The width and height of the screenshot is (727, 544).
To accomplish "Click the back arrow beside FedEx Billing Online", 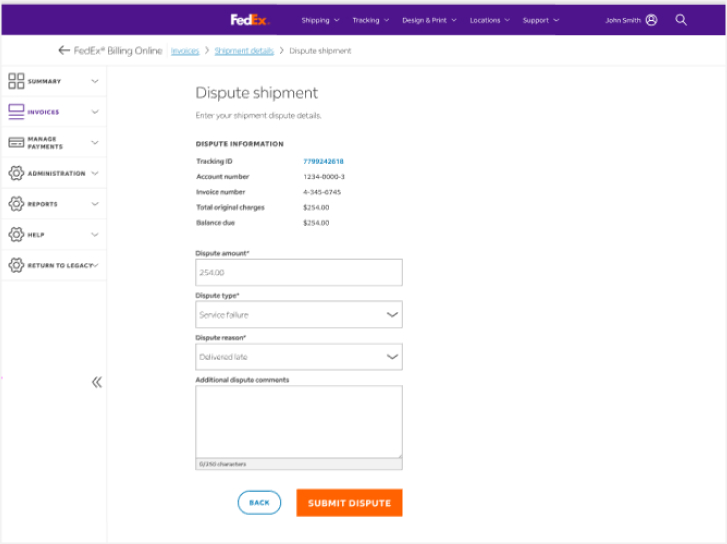I will (x=64, y=50).
